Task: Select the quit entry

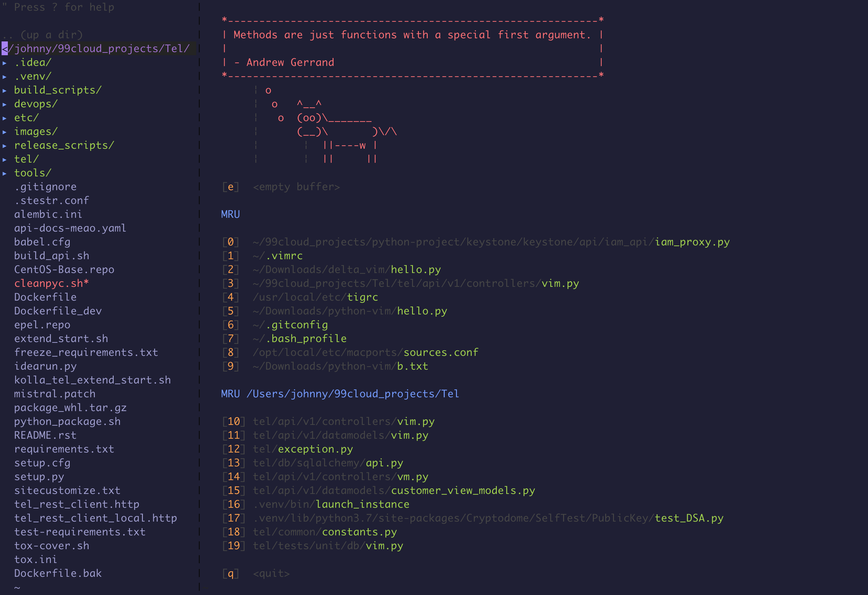Action: point(271,573)
